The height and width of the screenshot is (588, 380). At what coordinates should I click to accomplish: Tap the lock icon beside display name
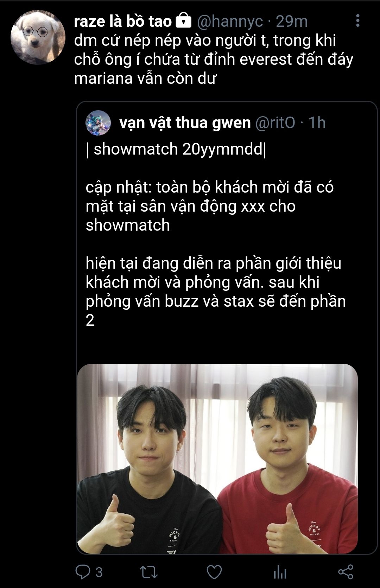click(x=183, y=20)
